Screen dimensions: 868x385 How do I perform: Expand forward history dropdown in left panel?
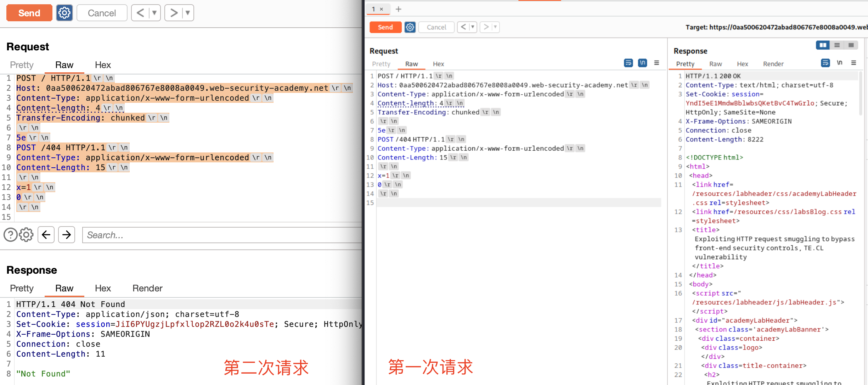click(188, 13)
